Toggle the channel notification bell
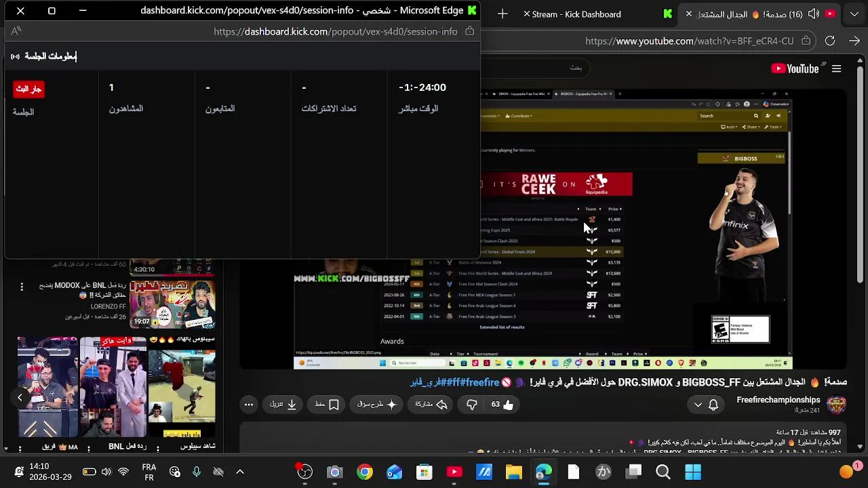 713,405
